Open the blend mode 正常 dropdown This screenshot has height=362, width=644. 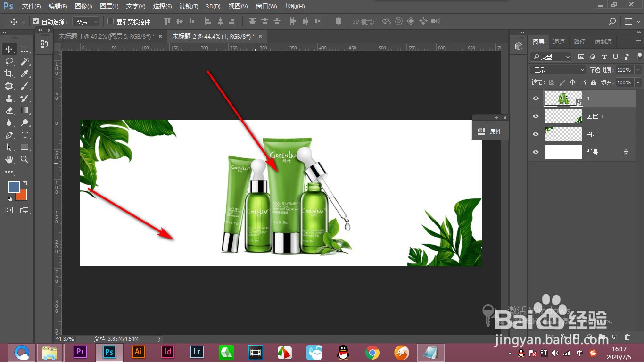click(x=559, y=69)
